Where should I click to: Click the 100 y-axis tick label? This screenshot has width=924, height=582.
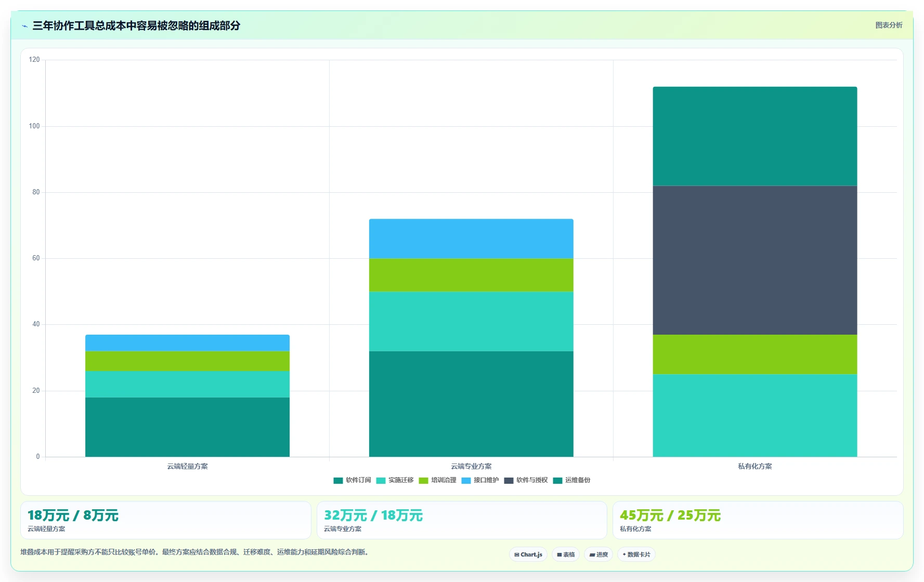(x=34, y=126)
